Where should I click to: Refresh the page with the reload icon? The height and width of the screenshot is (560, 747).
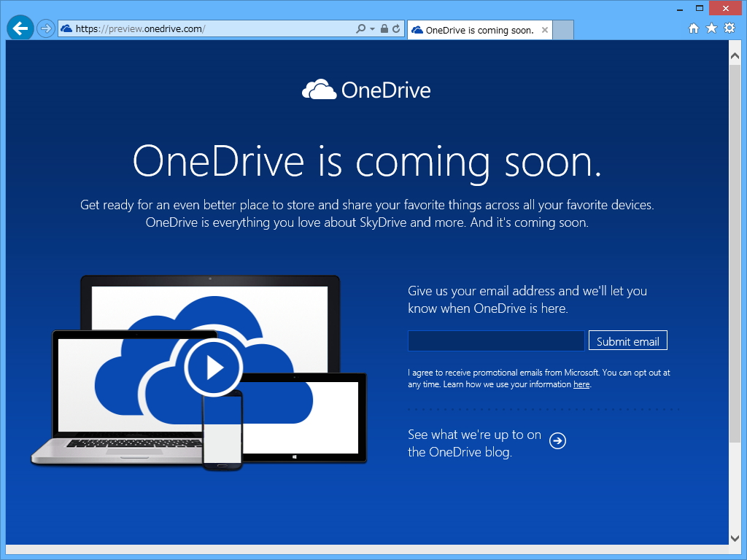(x=395, y=29)
